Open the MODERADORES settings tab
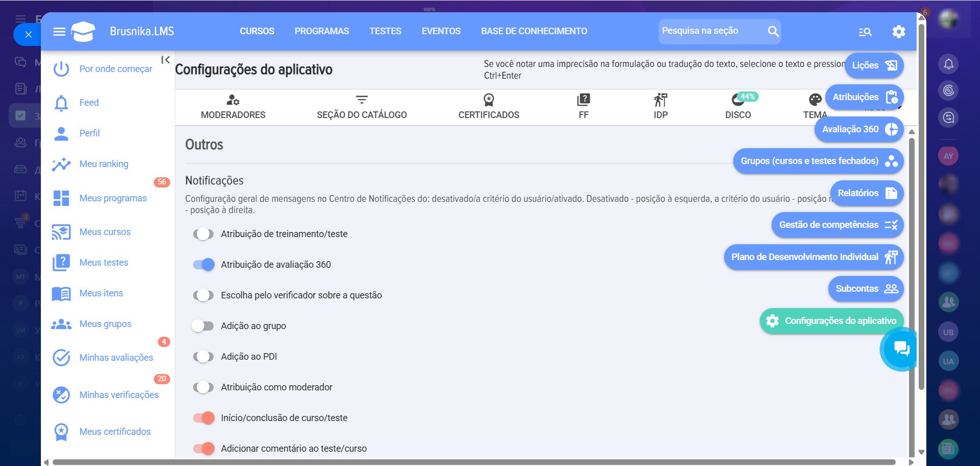Viewport: 980px width, 466px height. coord(233,106)
